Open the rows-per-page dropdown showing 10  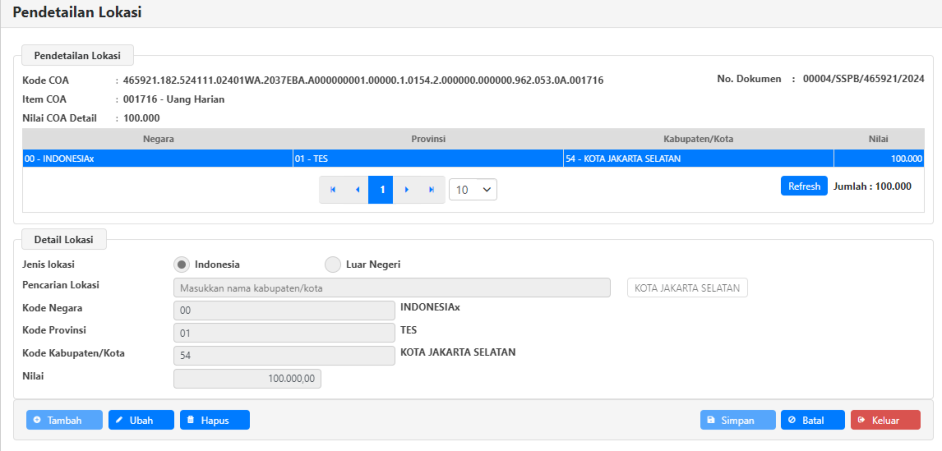472,189
